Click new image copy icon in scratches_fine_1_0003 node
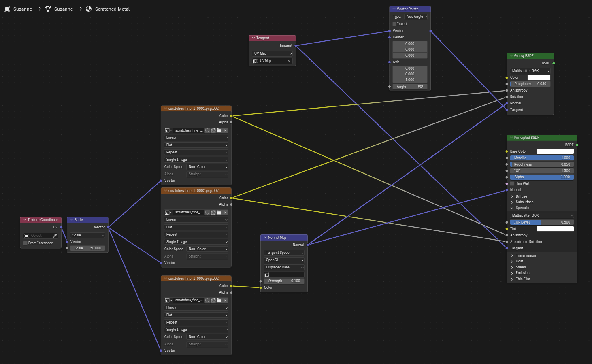The width and height of the screenshot is (592, 364). tap(213, 300)
